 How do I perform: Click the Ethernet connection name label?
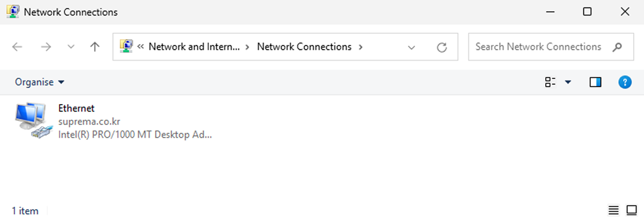point(76,108)
